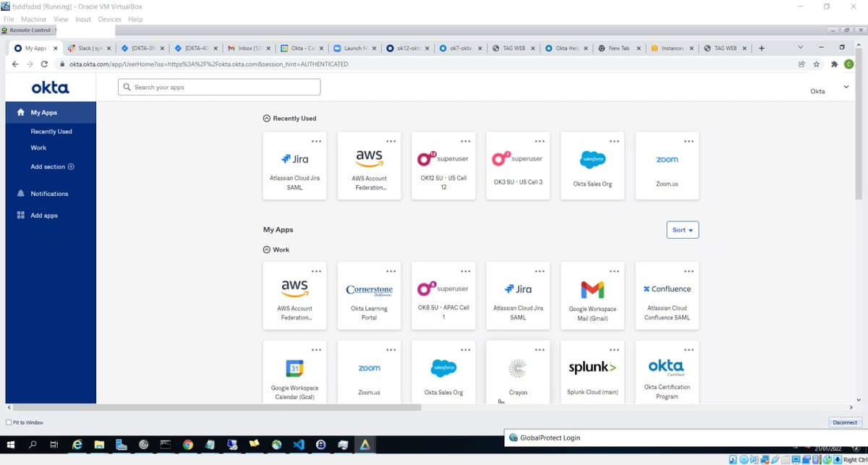Open the Atlassian Cloud Jira SAML app
This screenshot has width=868, height=465.
coord(294,165)
